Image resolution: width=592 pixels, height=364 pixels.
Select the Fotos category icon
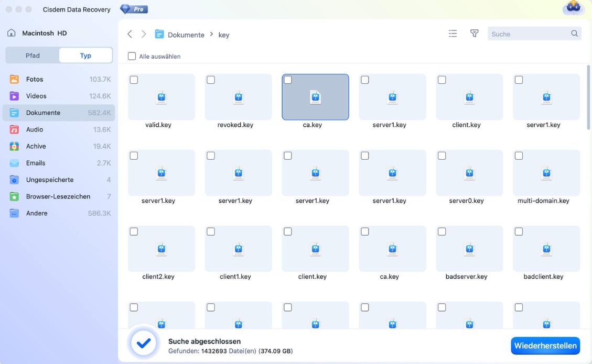pos(15,79)
